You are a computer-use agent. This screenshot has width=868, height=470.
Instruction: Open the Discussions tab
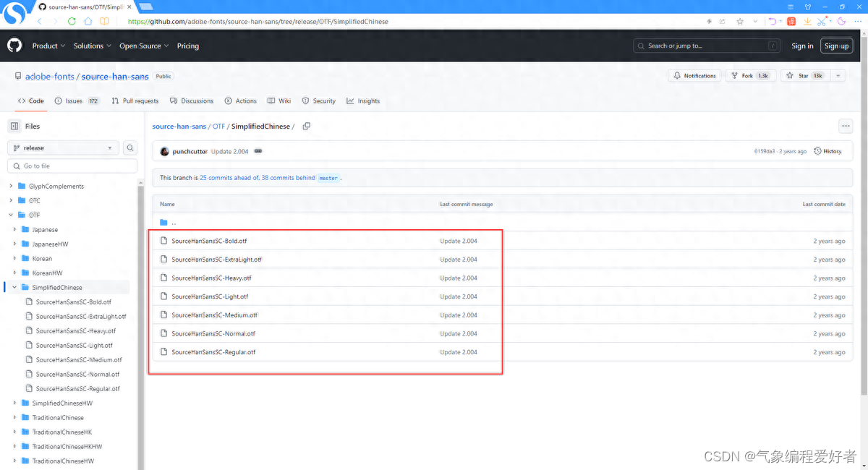click(x=192, y=101)
